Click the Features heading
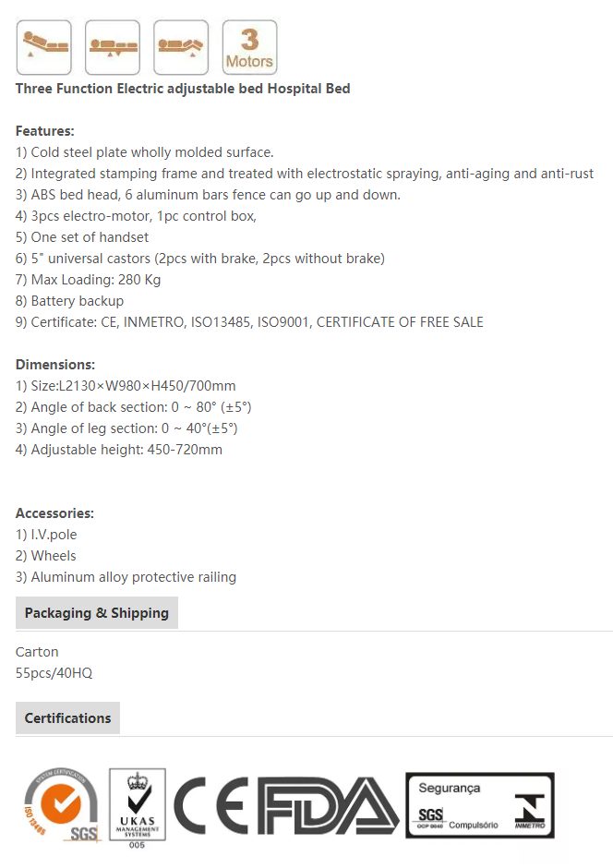Image resolution: width=613 pixels, height=868 pixels. (x=45, y=131)
